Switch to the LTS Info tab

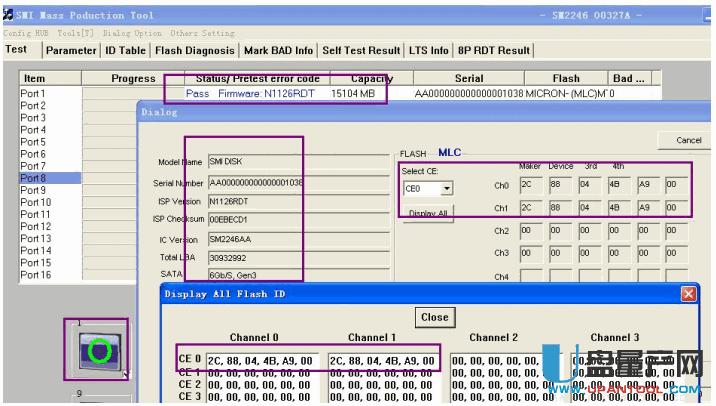tap(428, 50)
